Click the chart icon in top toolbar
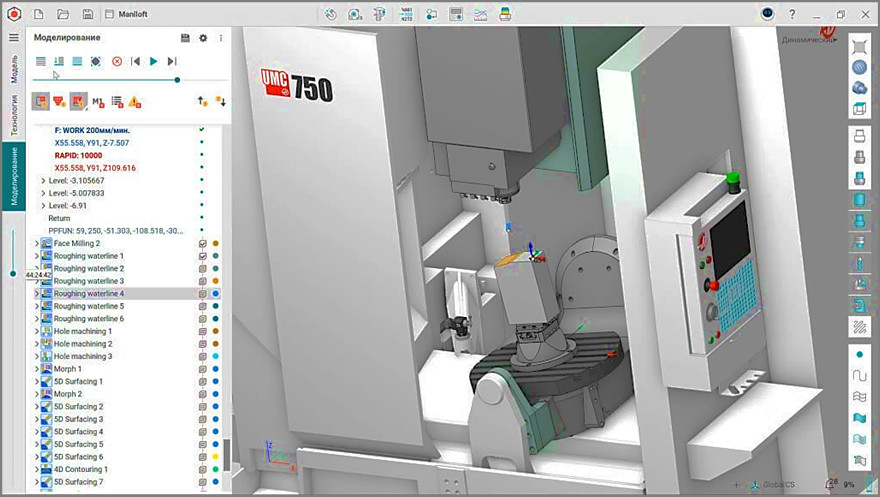This screenshot has height=497, width=880. coord(480,14)
